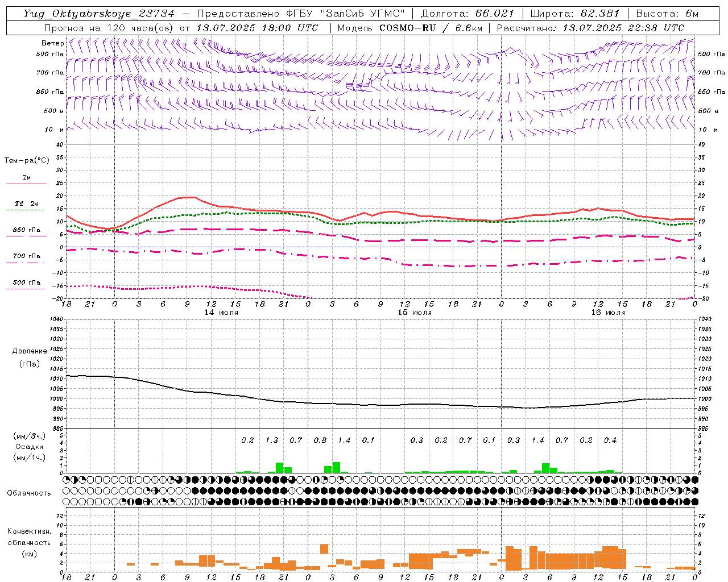The height and width of the screenshot is (582, 728).
Task: Select the elevation text Высота: 6м
Action: point(667,14)
